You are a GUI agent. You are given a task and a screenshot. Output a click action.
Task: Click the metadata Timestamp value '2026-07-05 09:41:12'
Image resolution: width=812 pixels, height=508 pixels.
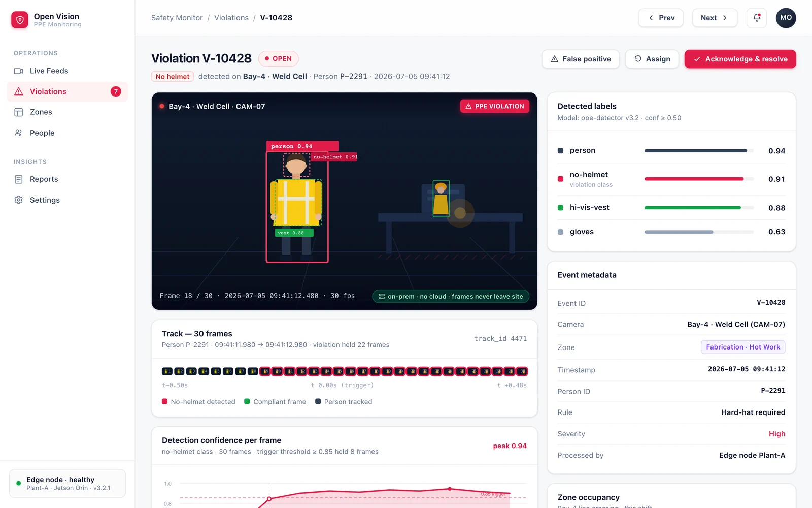(747, 369)
